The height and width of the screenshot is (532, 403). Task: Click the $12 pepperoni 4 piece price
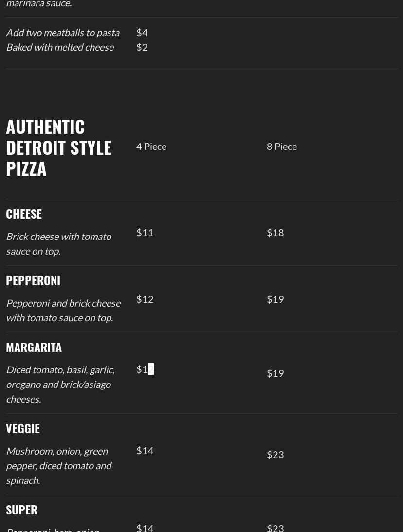(x=145, y=299)
